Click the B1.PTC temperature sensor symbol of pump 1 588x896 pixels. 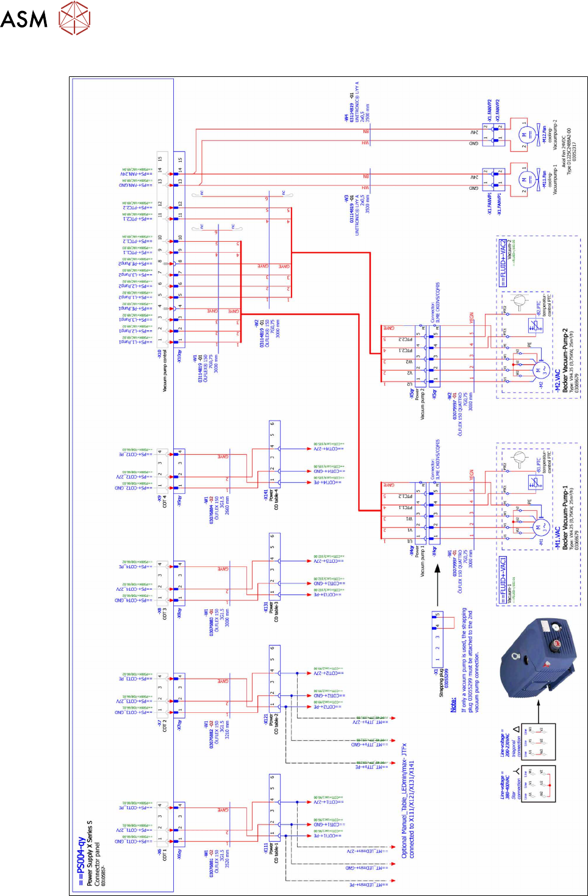click(536, 483)
